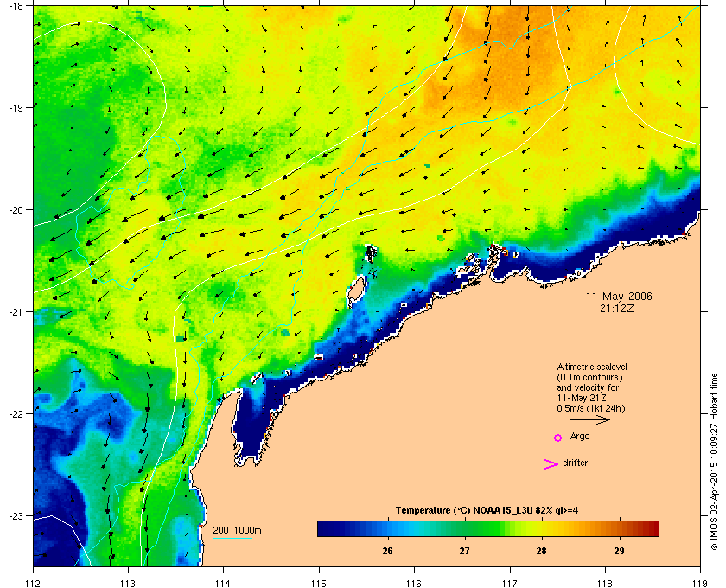Click the "(0.1m contours)" legend text
Image resolution: width=726 pixels, height=588 pixels.
[x=589, y=377]
